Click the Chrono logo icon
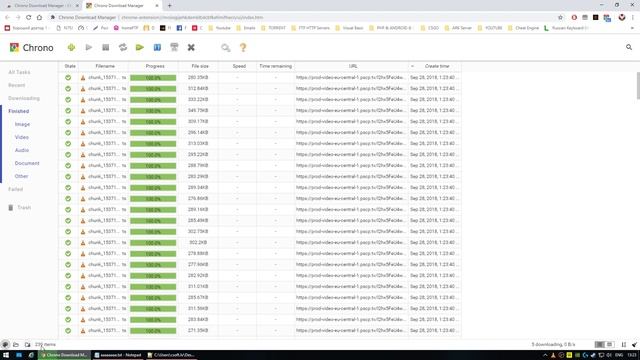640x360 pixels. click(x=14, y=47)
